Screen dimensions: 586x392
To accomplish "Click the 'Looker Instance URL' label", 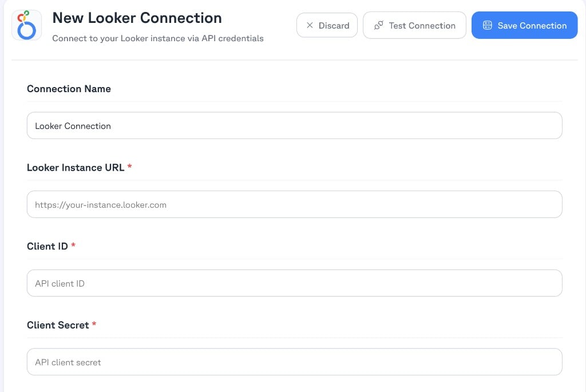I will tap(76, 168).
